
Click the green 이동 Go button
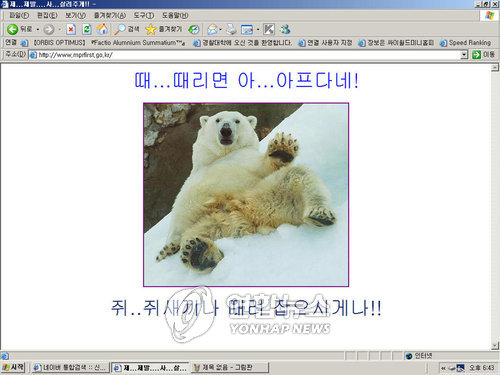[484, 55]
